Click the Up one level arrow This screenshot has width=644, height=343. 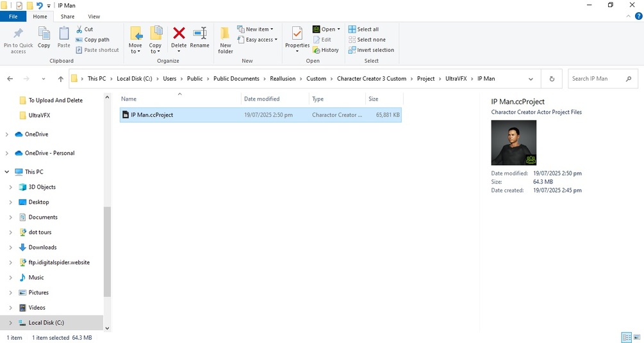click(x=61, y=79)
